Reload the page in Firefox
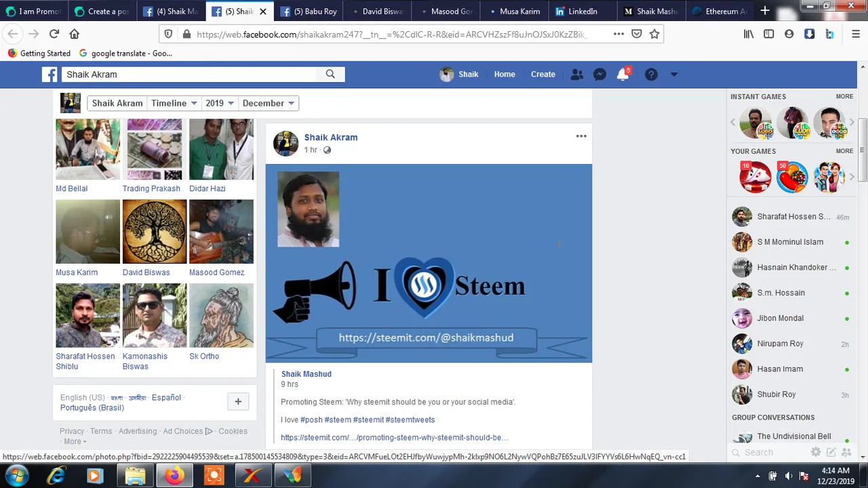This screenshot has width=868, height=488. click(54, 34)
